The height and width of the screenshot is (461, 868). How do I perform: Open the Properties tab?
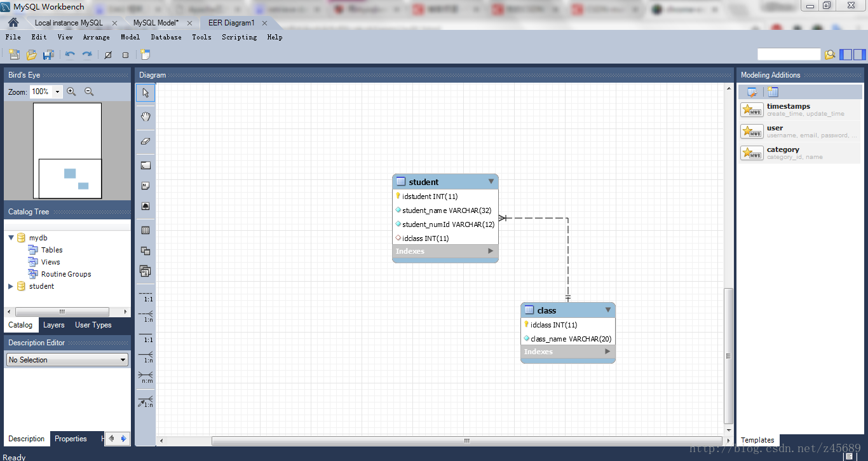click(71, 439)
